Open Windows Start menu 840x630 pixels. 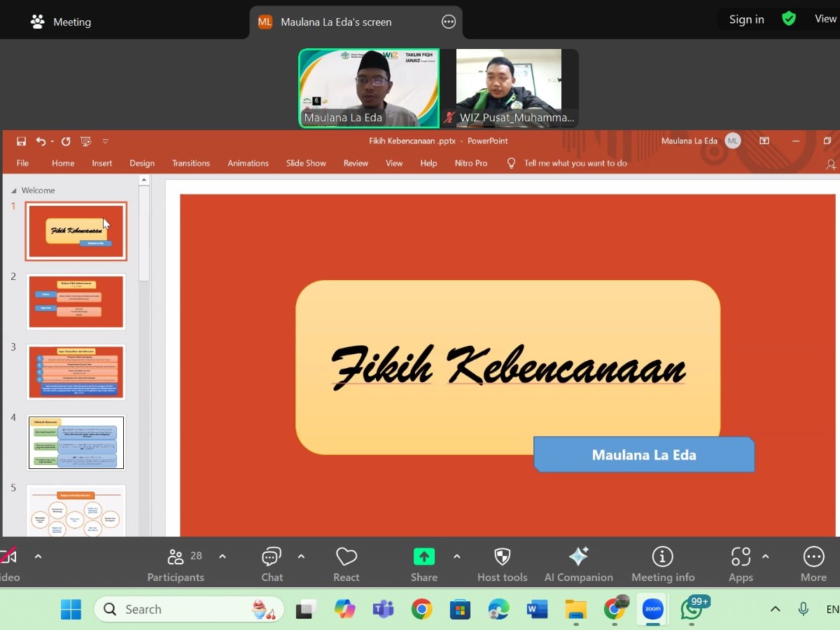click(71, 609)
